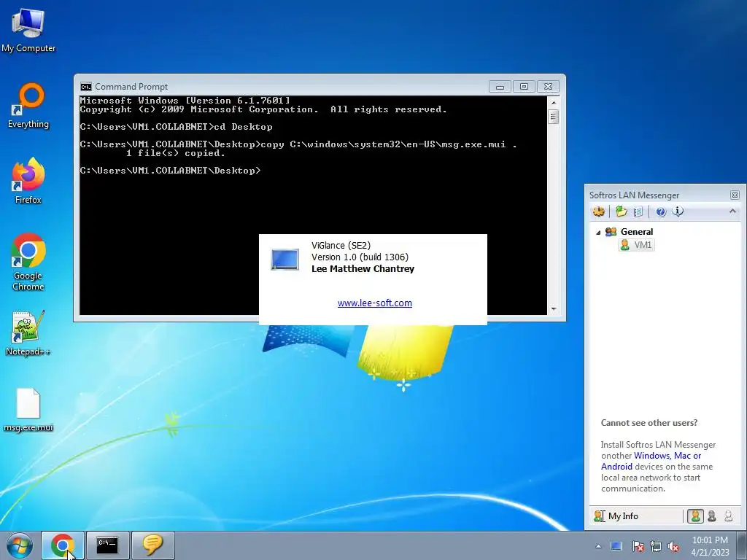Click the Command Prompt scrollbar thumb
The image size is (747, 560).
pyautogui.click(x=554, y=117)
